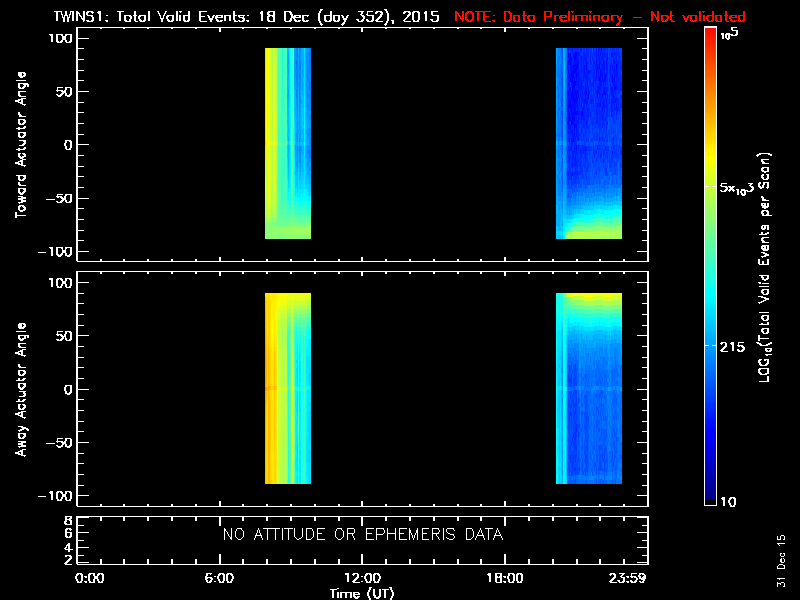The width and height of the screenshot is (800, 600).
Task: Click the morning data block in Toward panel
Action: pyautogui.click(x=288, y=143)
